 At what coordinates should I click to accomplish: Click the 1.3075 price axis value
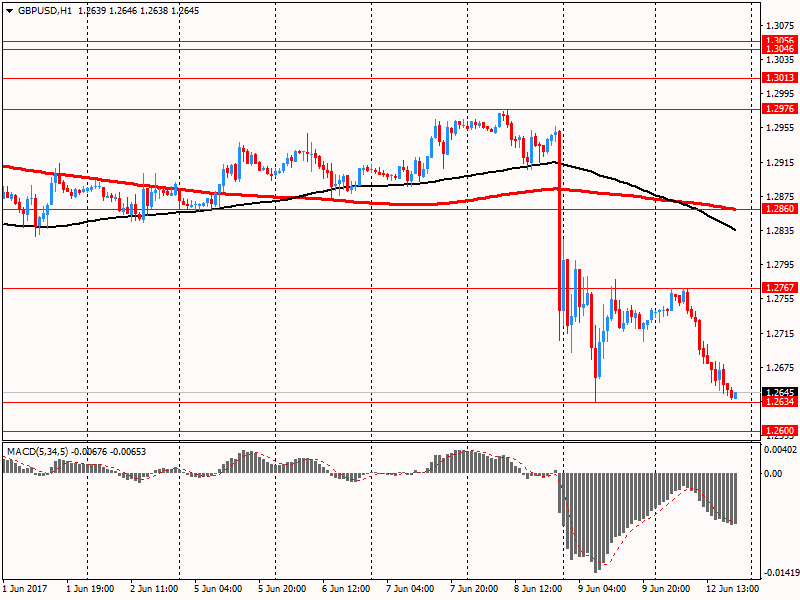pos(781,26)
